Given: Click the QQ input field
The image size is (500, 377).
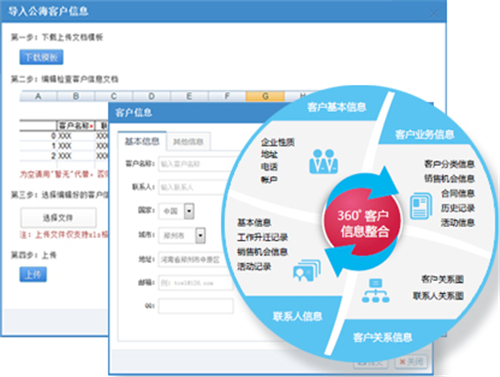Looking at the screenshot, I should [x=196, y=306].
